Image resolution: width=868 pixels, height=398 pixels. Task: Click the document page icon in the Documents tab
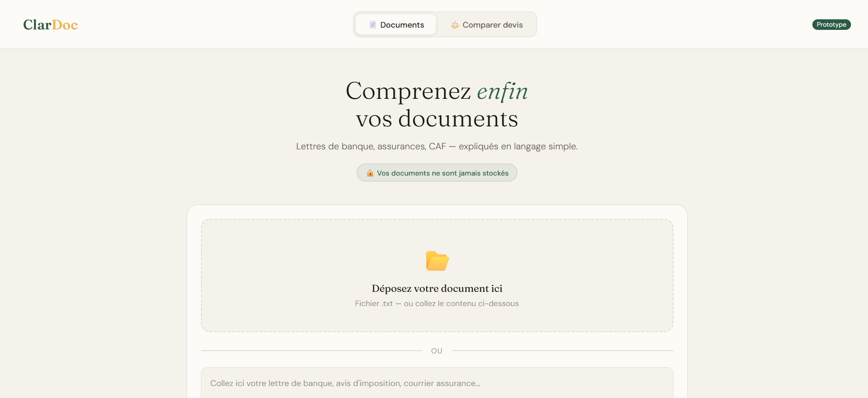tap(373, 25)
